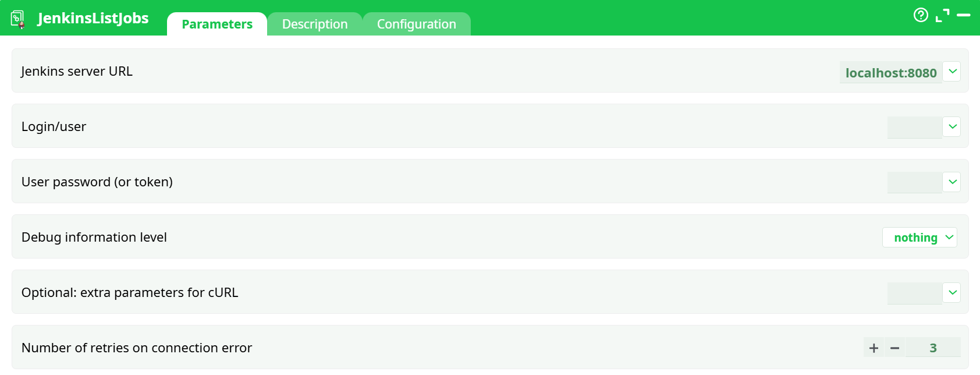Select the Parameters tab
The width and height of the screenshot is (980, 375).
click(x=216, y=24)
